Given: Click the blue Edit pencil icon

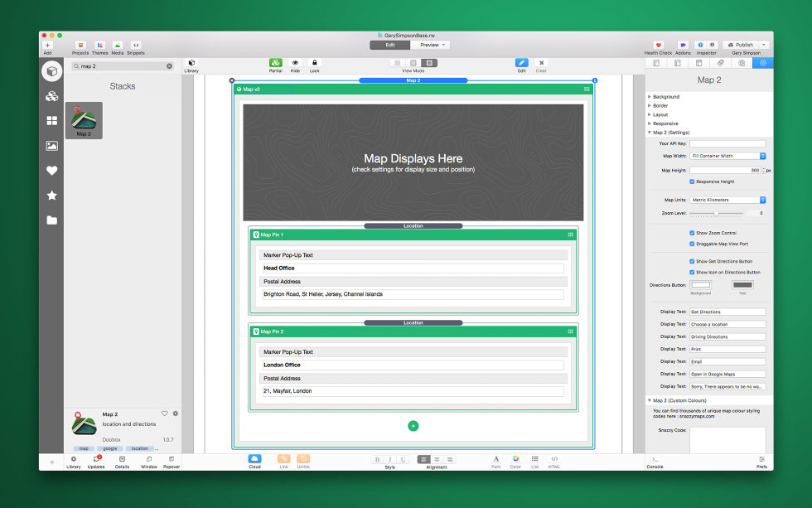Looking at the screenshot, I should point(521,63).
